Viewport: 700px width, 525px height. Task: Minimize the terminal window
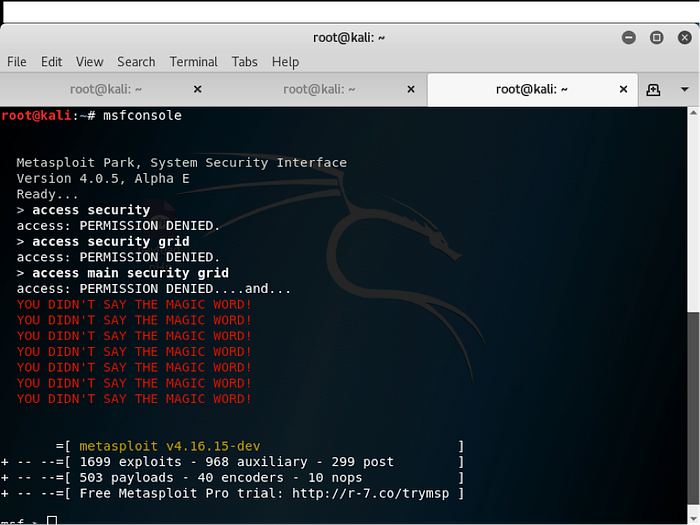point(629,37)
